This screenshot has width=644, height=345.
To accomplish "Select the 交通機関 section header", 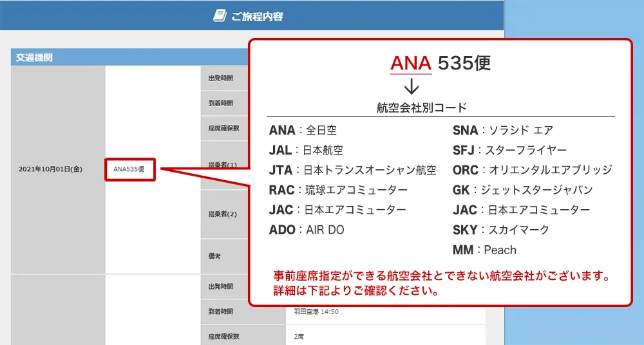I will click(x=34, y=57).
